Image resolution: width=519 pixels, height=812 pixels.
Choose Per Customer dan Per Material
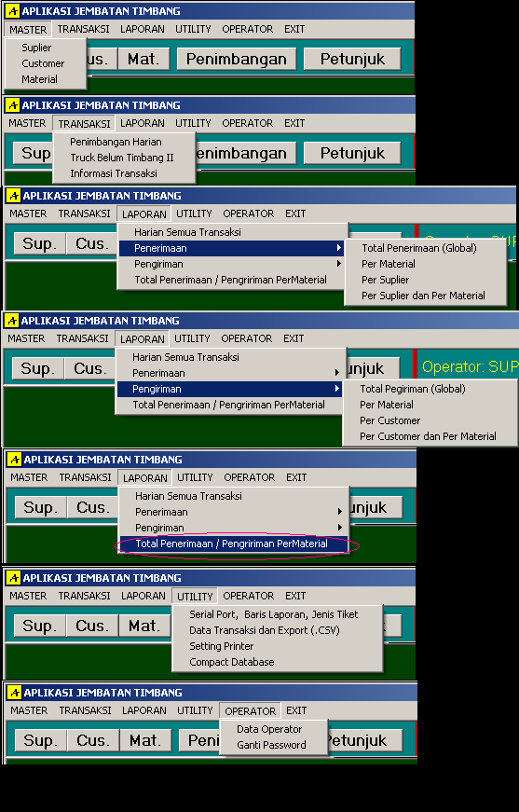(428, 436)
